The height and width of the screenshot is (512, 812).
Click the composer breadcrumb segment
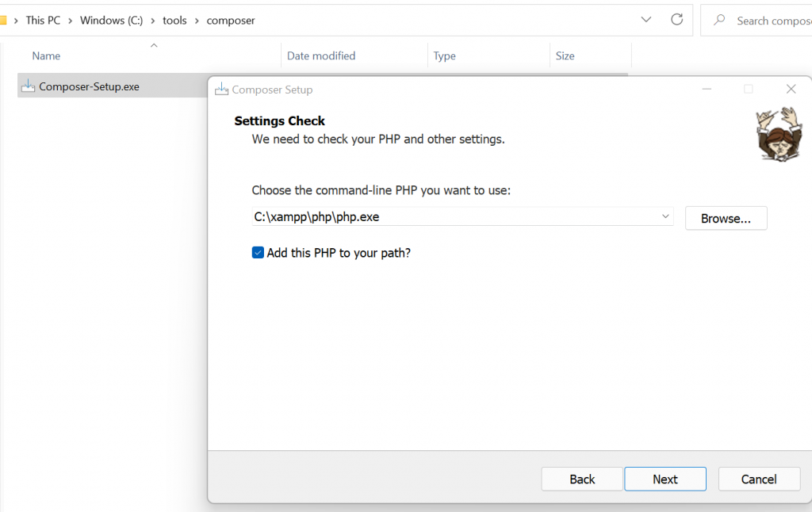pyautogui.click(x=231, y=21)
